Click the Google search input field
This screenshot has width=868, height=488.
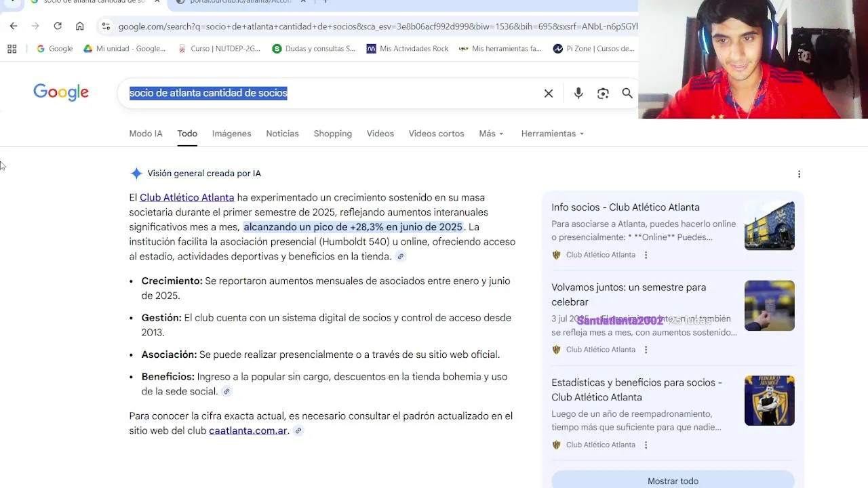pyautogui.click(x=332, y=93)
